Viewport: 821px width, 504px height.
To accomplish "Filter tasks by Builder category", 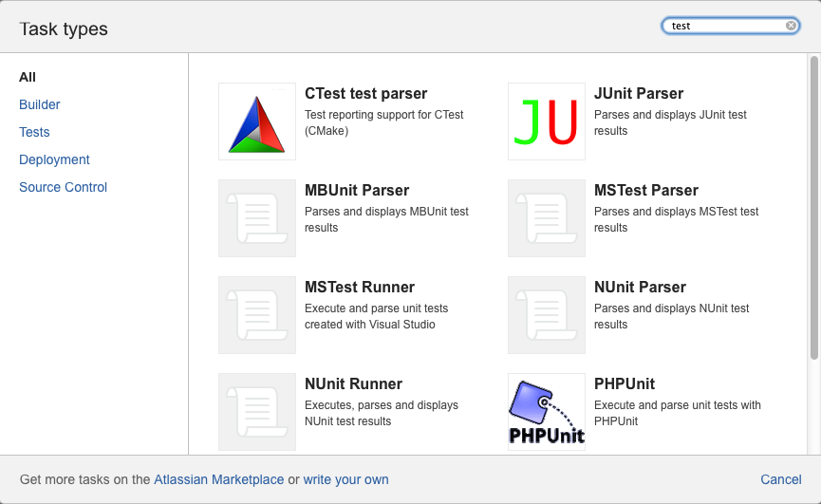I will [39, 104].
